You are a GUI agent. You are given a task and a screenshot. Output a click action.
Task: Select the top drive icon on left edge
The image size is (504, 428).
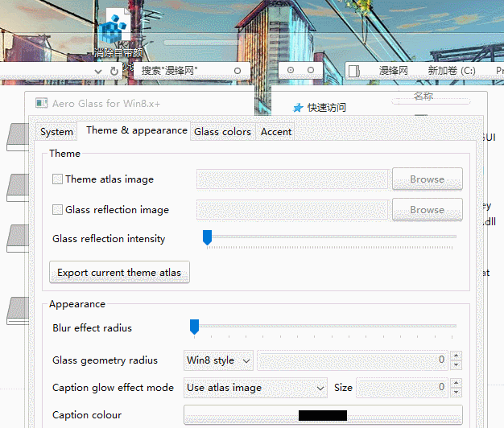click(x=16, y=138)
